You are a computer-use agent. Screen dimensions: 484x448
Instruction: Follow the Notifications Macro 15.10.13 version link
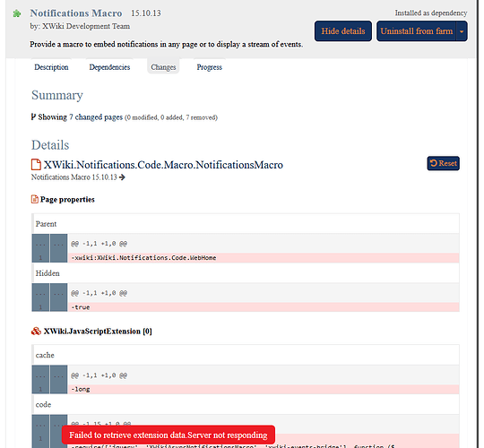tap(74, 177)
